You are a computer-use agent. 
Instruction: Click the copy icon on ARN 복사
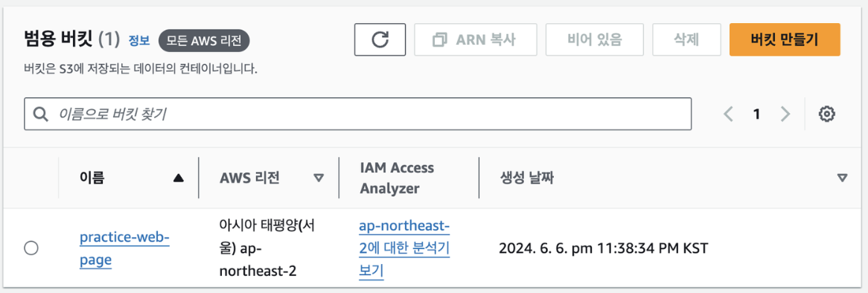[x=440, y=40]
